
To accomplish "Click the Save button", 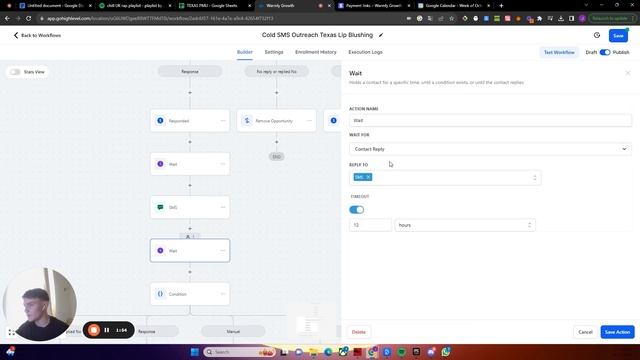I will tap(618, 36).
